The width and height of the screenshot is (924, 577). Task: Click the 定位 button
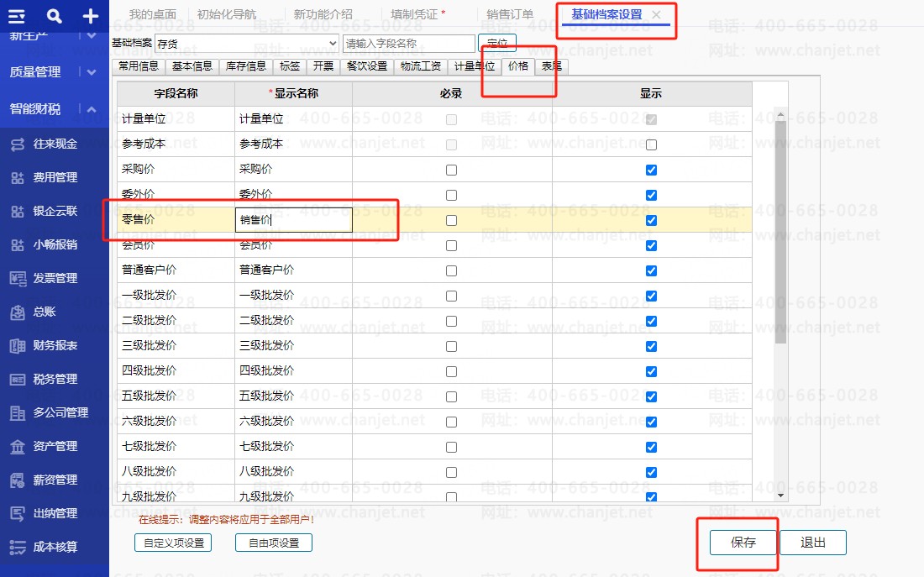pos(497,43)
